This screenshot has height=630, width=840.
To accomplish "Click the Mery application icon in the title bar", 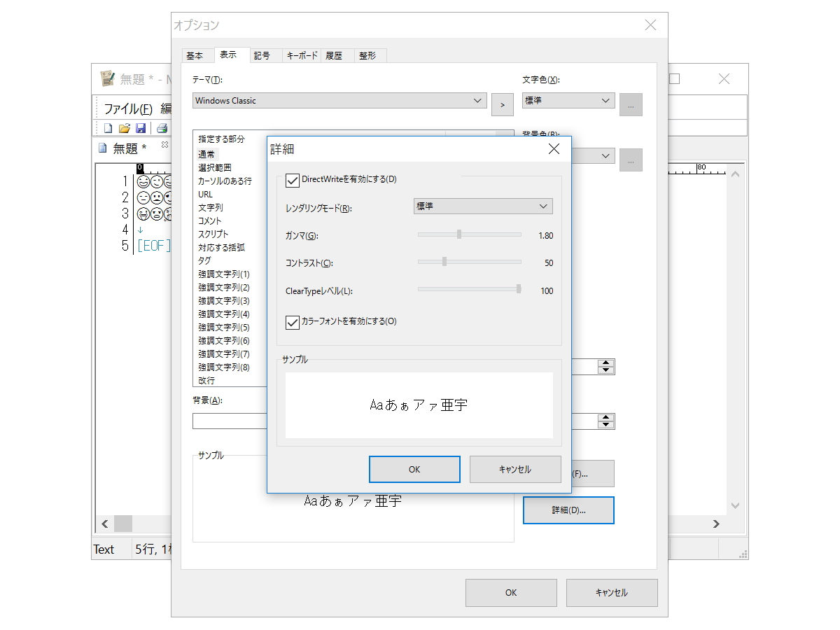I will (x=106, y=78).
